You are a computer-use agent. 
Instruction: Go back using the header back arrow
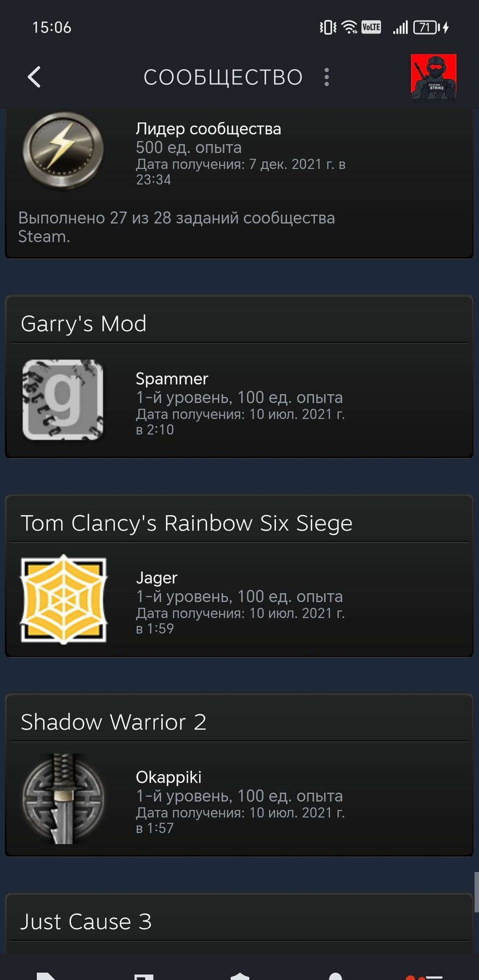(34, 77)
